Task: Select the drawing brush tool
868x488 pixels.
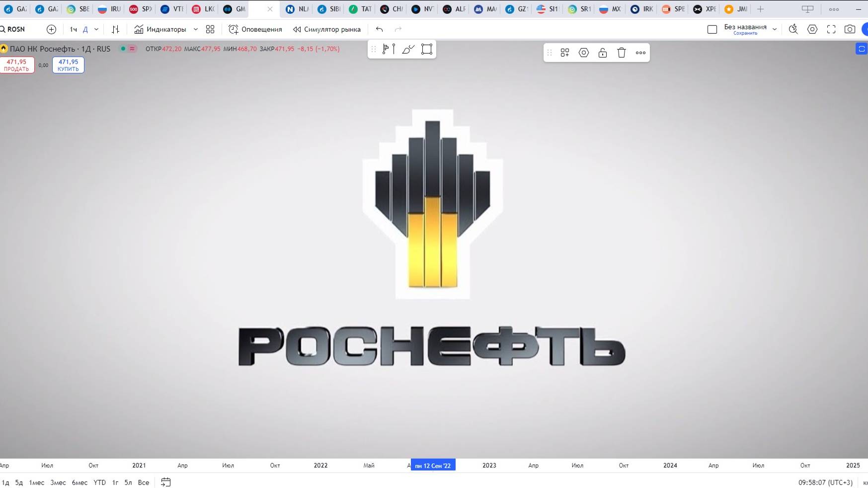Action: click(408, 49)
